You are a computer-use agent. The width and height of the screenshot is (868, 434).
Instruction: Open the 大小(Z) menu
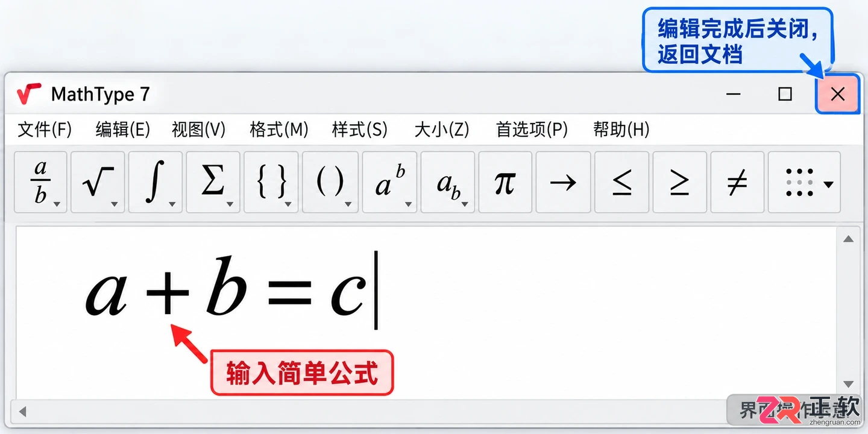[x=441, y=129]
